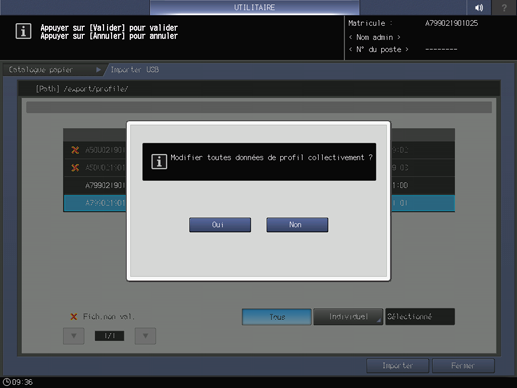Click the Nom admin label

[x=374, y=37]
